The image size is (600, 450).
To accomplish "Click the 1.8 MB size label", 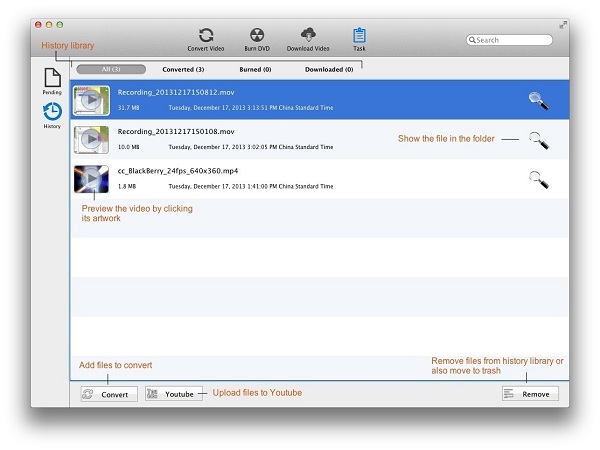I will pyautogui.click(x=127, y=186).
